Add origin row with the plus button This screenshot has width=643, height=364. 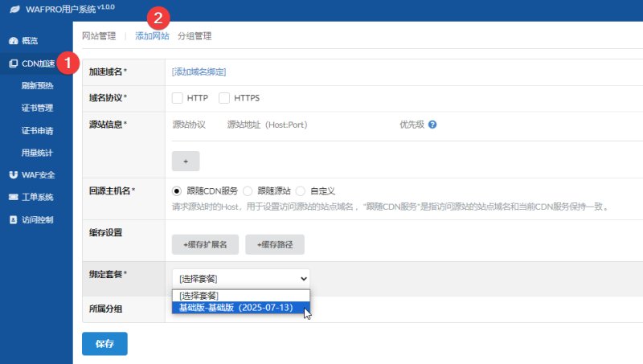pos(186,161)
